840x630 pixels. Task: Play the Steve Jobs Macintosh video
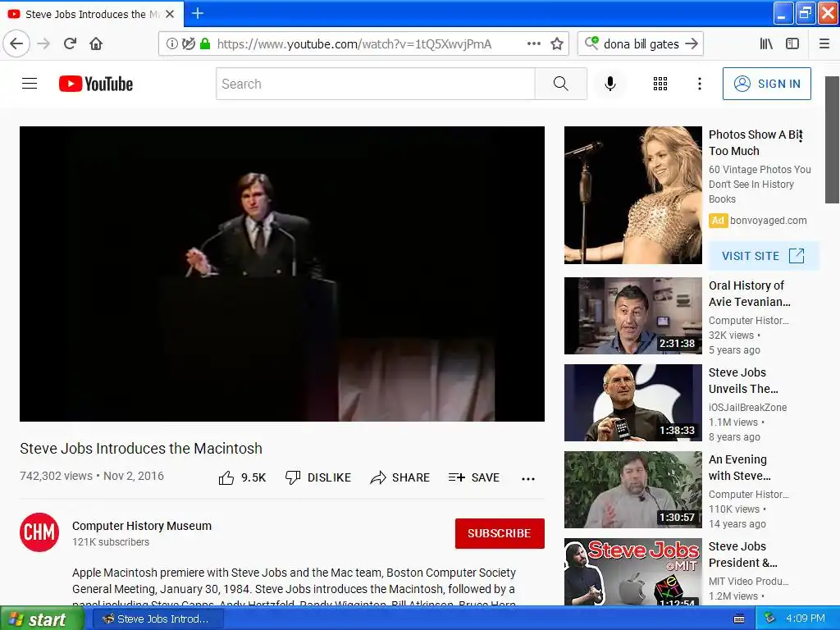[282, 274]
